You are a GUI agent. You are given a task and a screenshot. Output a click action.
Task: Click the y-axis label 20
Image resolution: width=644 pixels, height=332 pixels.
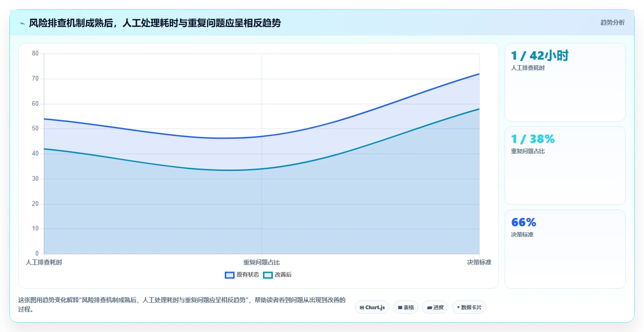[35, 204]
